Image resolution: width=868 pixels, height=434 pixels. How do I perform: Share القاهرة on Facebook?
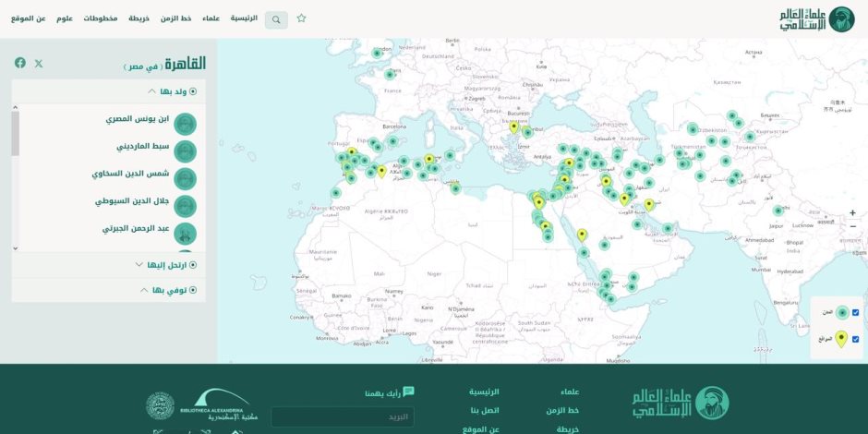[x=20, y=63]
